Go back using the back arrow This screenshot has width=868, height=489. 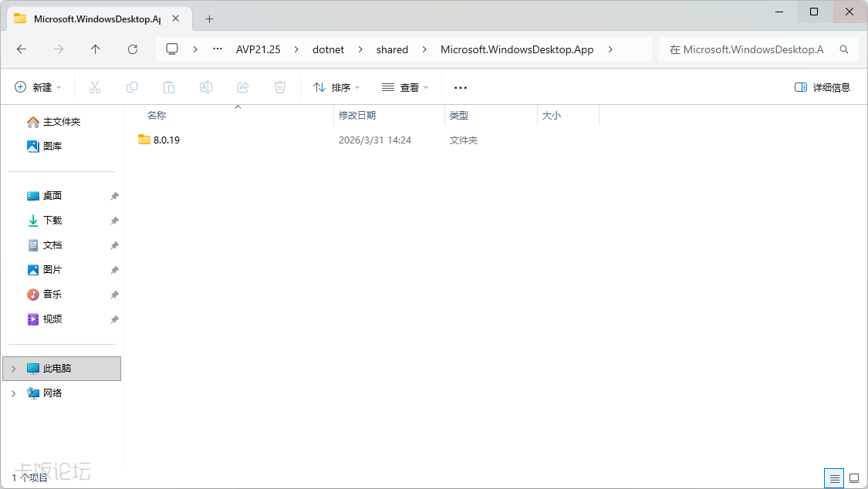(x=22, y=49)
